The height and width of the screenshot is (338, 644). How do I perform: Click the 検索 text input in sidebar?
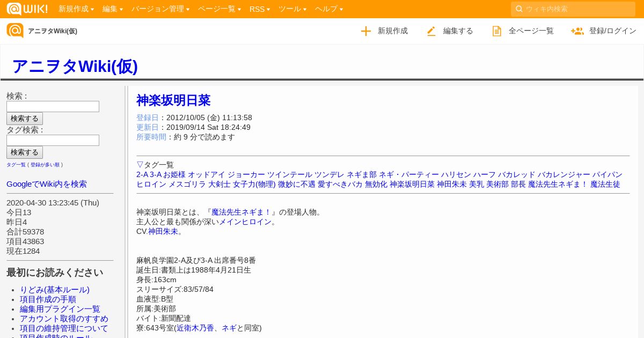point(53,106)
